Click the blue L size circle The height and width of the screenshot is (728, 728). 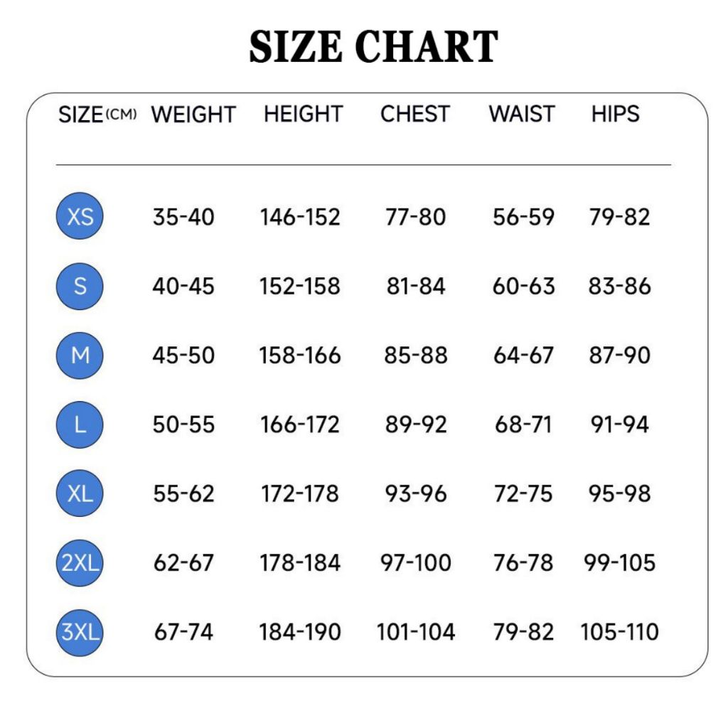point(80,424)
